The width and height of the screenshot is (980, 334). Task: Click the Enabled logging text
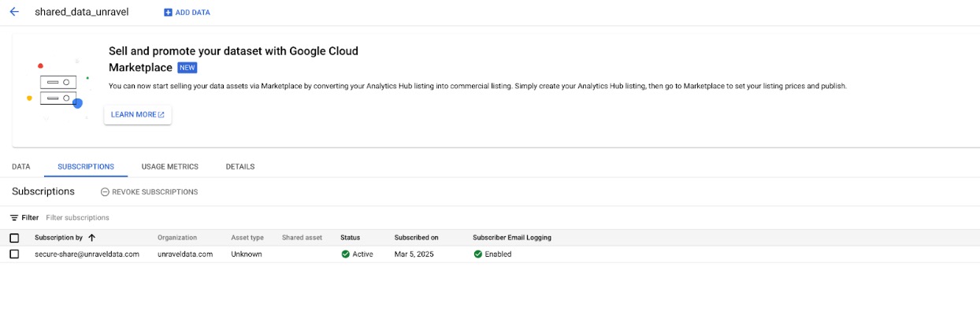(x=498, y=254)
